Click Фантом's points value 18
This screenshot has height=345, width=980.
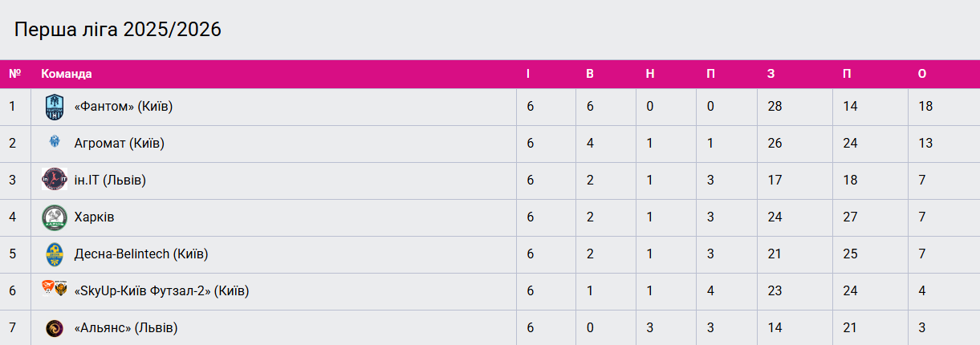pyautogui.click(x=925, y=107)
